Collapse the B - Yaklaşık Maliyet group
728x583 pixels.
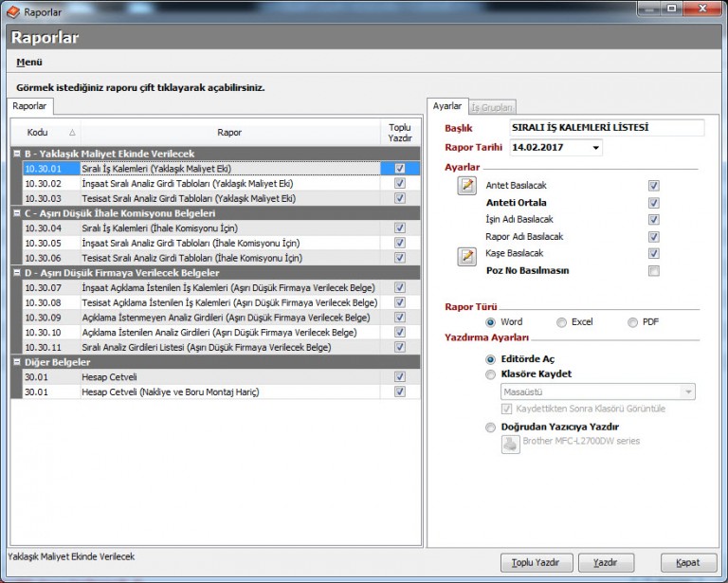click(x=17, y=154)
